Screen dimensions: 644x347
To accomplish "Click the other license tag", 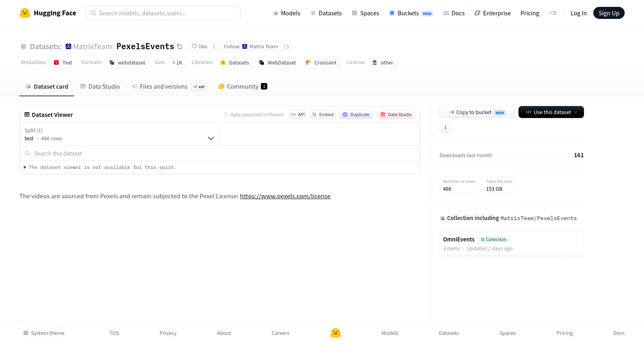I will point(383,62).
